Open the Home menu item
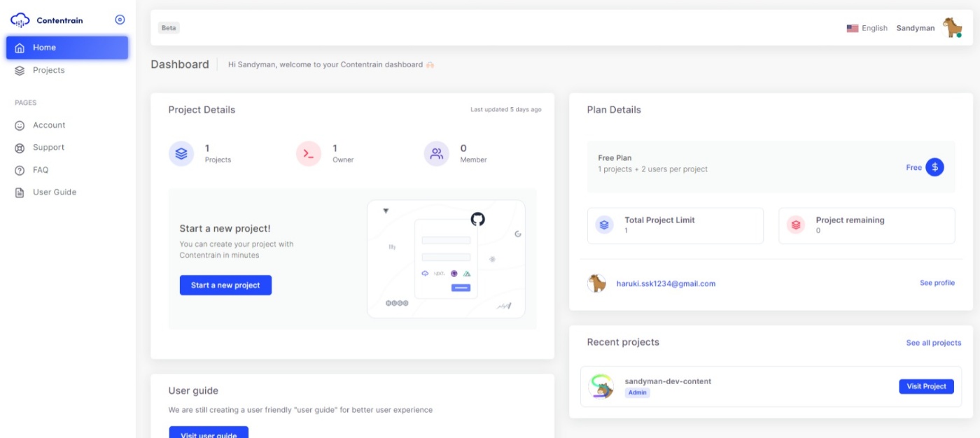 [x=67, y=48]
